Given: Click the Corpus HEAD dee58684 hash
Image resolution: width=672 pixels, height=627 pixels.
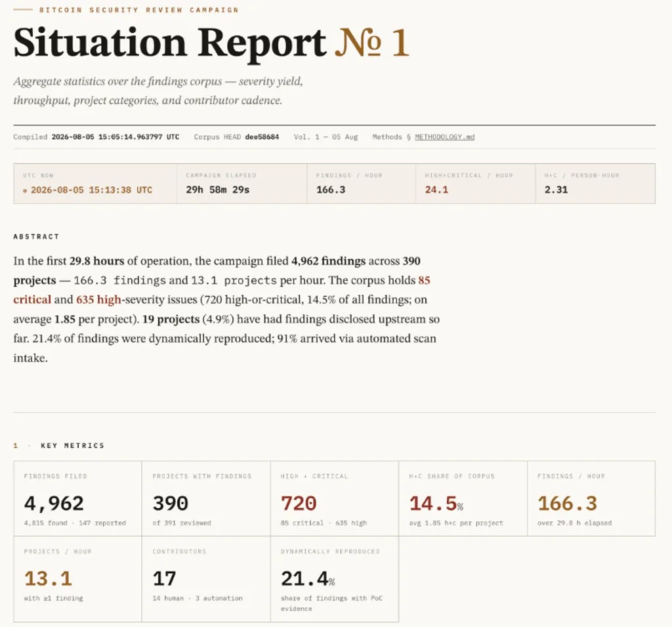Looking at the screenshot, I should [262, 137].
